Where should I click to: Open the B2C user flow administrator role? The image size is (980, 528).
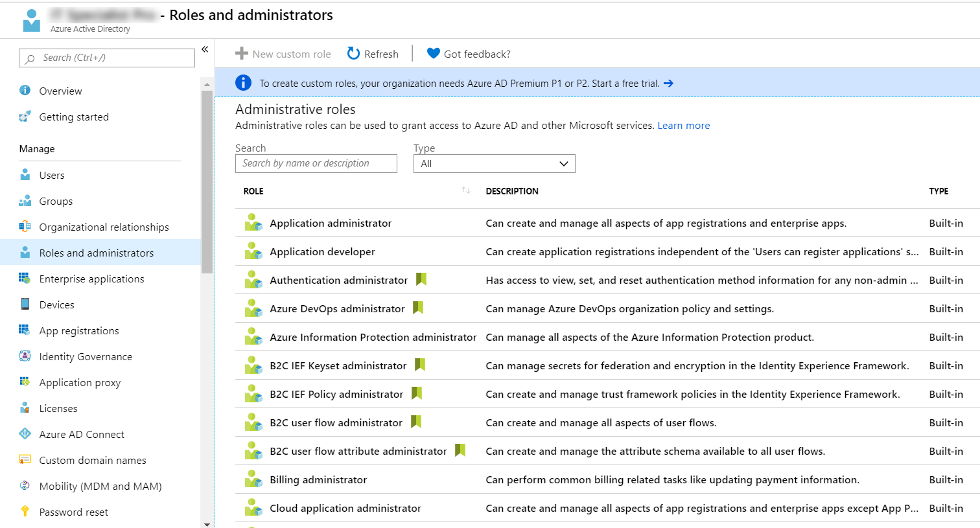pos(336,422)
